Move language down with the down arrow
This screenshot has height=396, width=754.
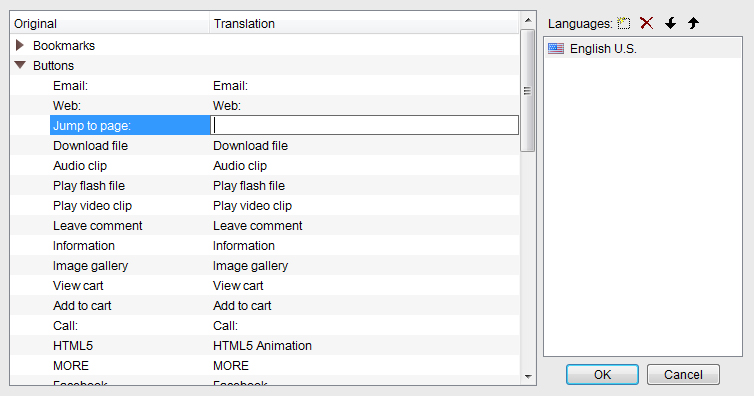point(670,23)
